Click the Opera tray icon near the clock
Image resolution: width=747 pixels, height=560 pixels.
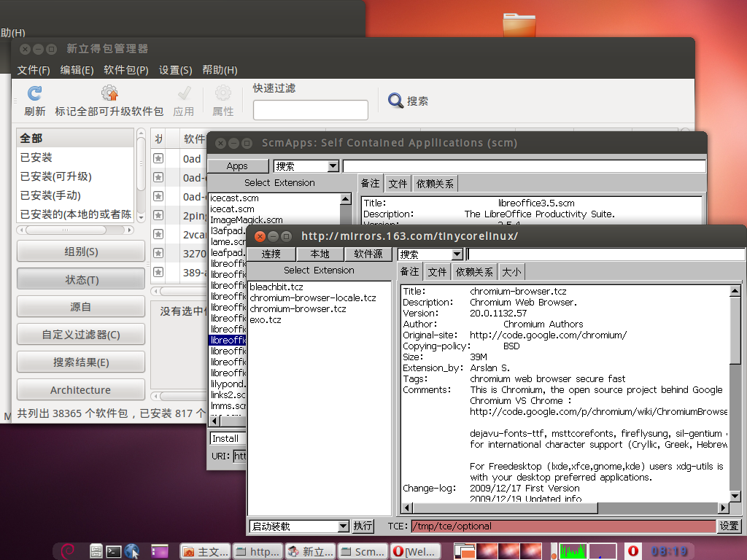coord(632,551)
